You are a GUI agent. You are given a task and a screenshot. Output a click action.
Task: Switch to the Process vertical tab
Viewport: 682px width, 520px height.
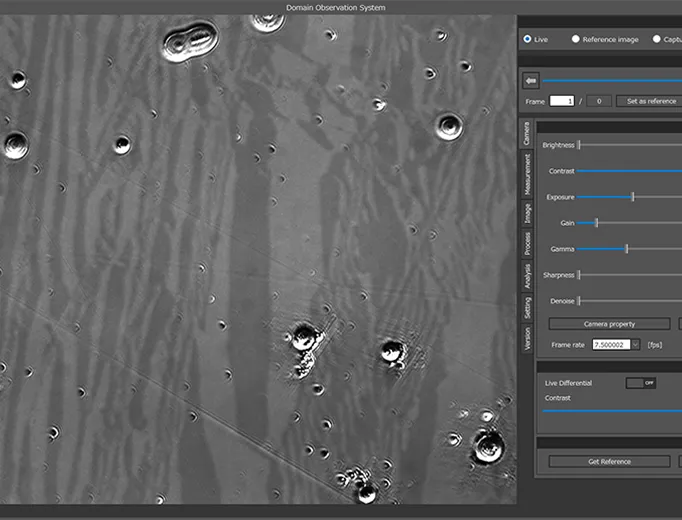[x=527, y=244]
